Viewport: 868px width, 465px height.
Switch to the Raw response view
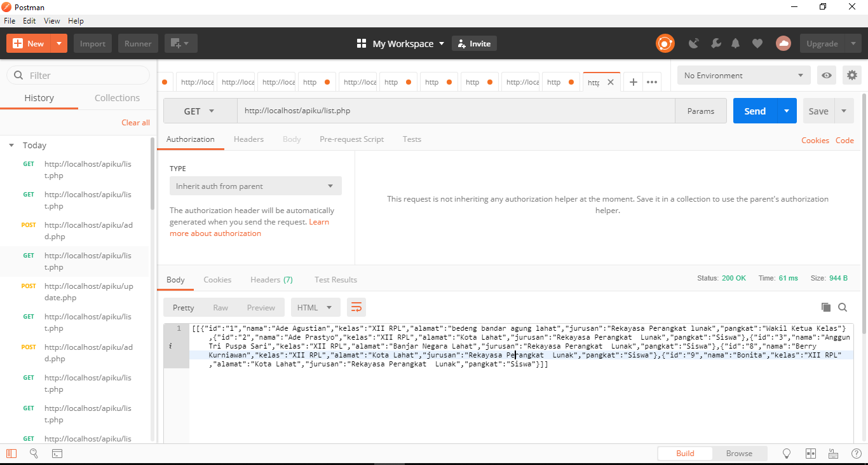(221, 307)
